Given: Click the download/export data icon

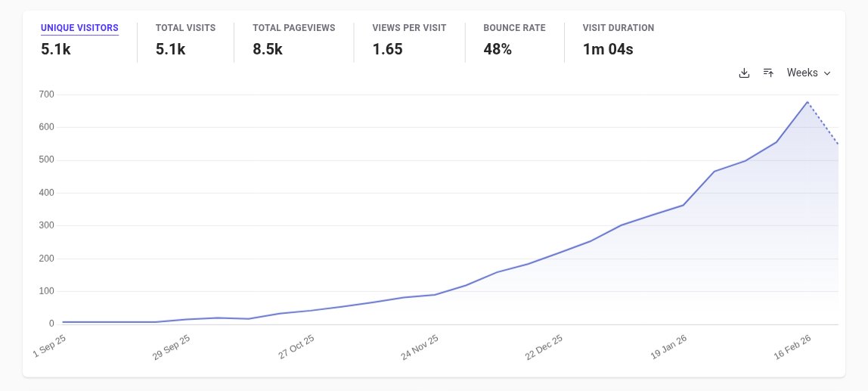Looking at the screenshot, I should pos(744,73).
